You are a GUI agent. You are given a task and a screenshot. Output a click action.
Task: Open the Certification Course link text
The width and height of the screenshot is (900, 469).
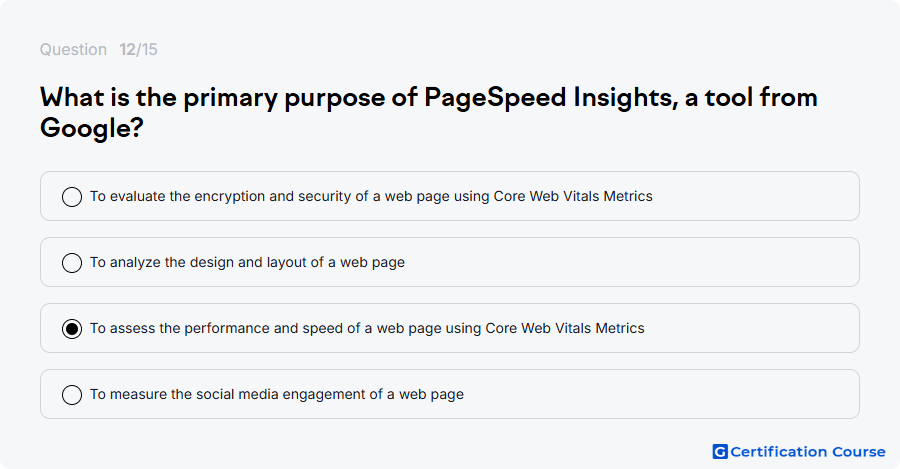(808, 452)
